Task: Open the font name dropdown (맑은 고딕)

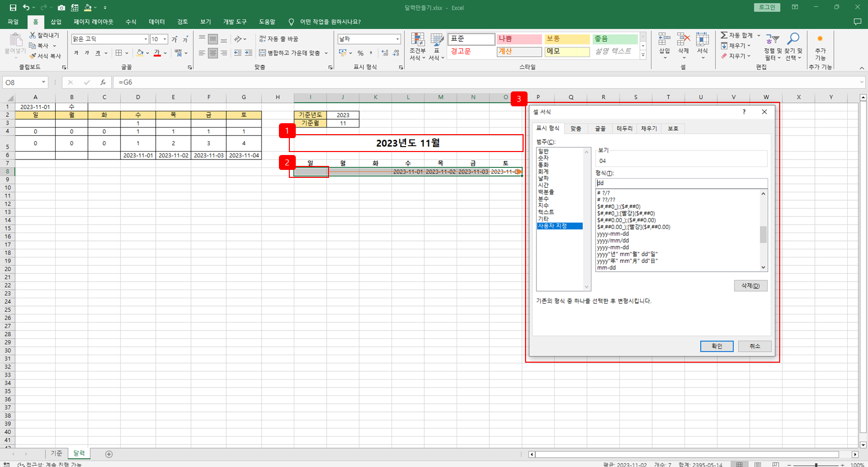Action: pyautogui.click(x=145, y=39)
